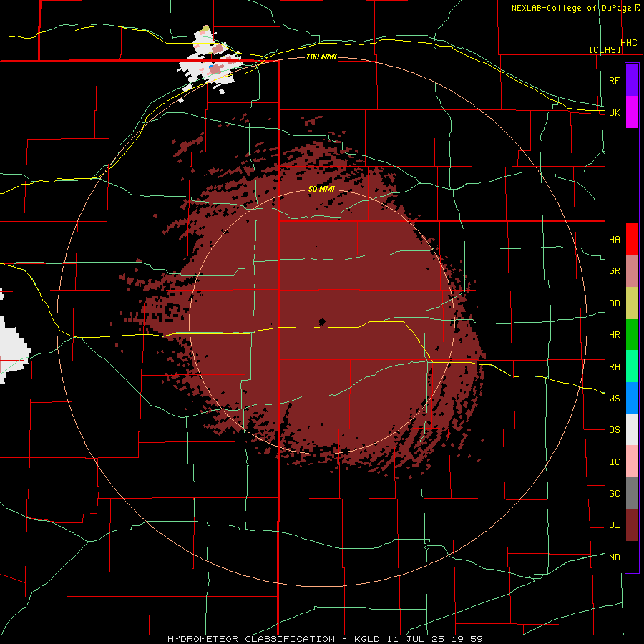This screenshot has width=644, height=644.
Task: Click the KGLD station identifier in footer
Action: click(x=369, y=639)
